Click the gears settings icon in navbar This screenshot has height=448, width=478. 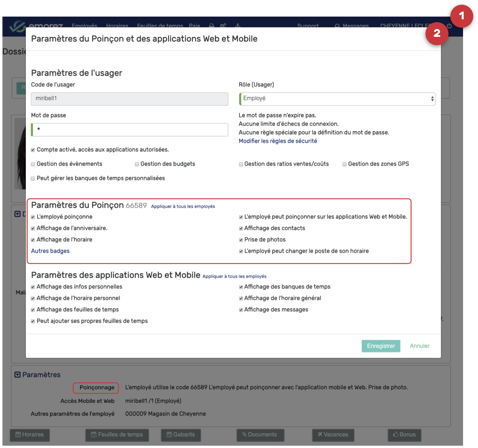click(223, 26)
